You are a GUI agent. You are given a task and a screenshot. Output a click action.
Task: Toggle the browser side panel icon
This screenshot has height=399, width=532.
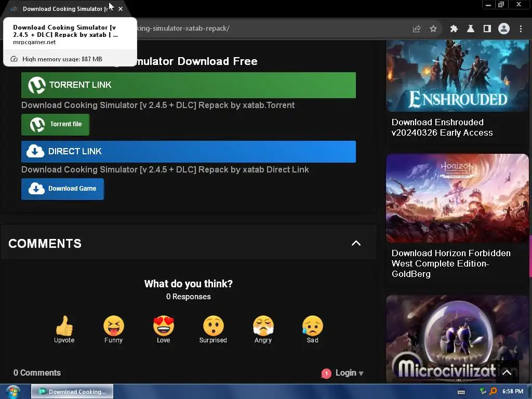[x=487, y=29]
